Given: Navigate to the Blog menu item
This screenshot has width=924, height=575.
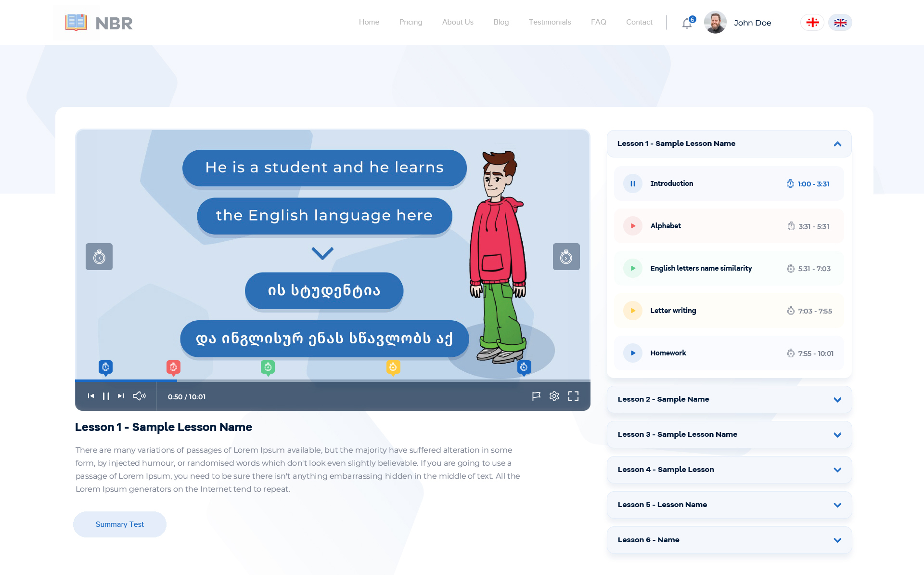Looking at the screenshot, I should tap(500, 22).
